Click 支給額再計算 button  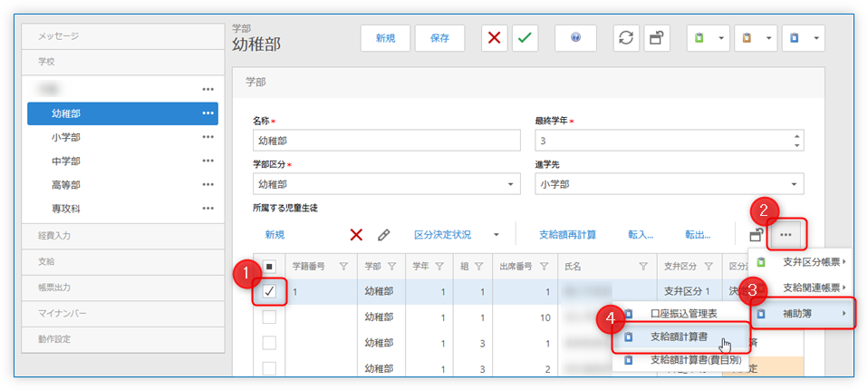(567, 235)
